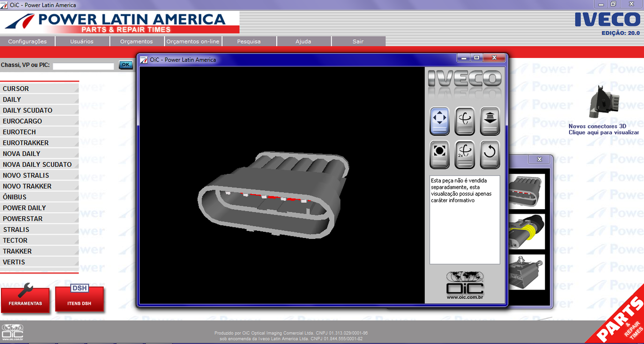Select NOVA DAILY SCUDATO in the list

pos(40,164)
